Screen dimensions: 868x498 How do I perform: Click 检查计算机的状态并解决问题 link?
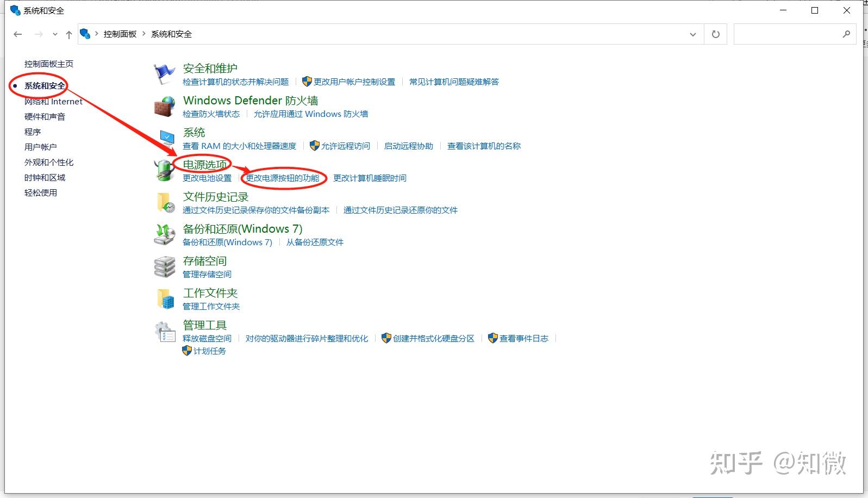[x=236, y=82]
